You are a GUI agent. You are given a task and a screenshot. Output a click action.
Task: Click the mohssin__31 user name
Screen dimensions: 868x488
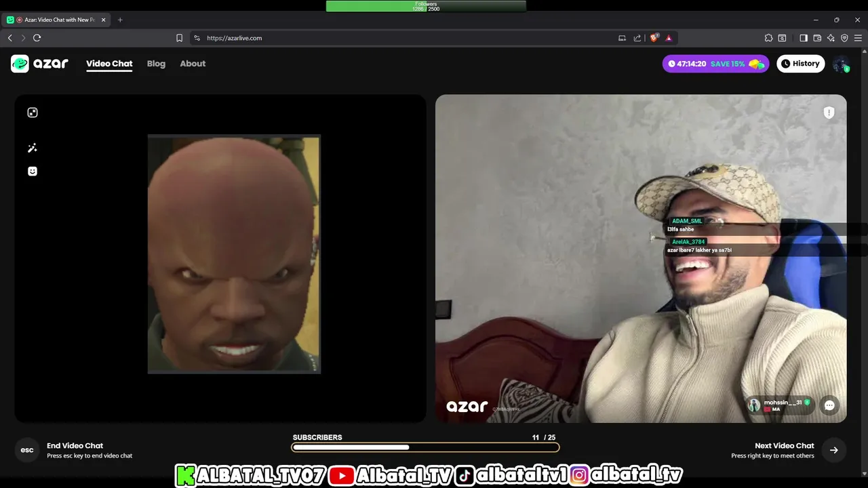point(783,403)
